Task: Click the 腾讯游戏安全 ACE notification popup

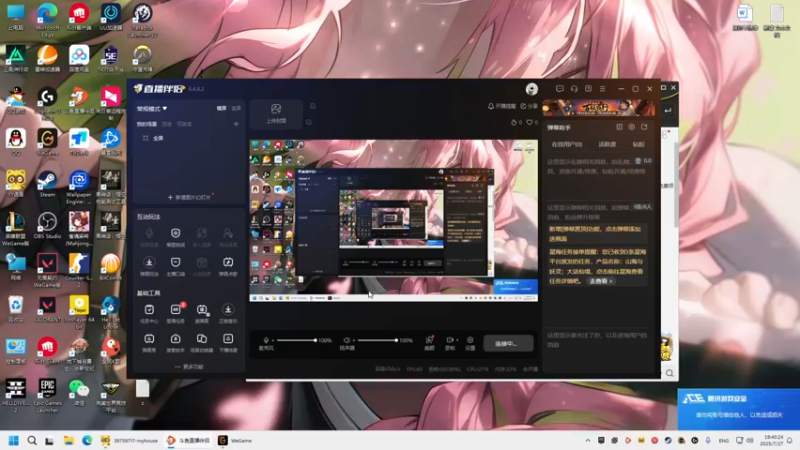Action: 739,409
